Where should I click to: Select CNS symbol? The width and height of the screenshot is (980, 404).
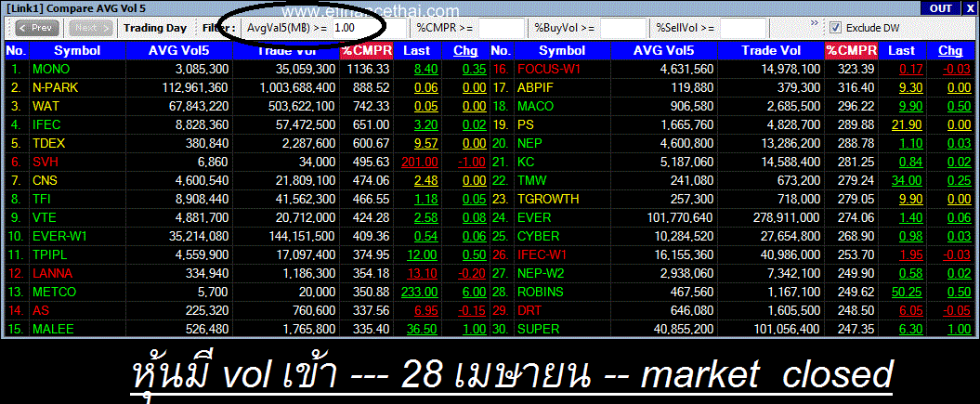(46, 180)
